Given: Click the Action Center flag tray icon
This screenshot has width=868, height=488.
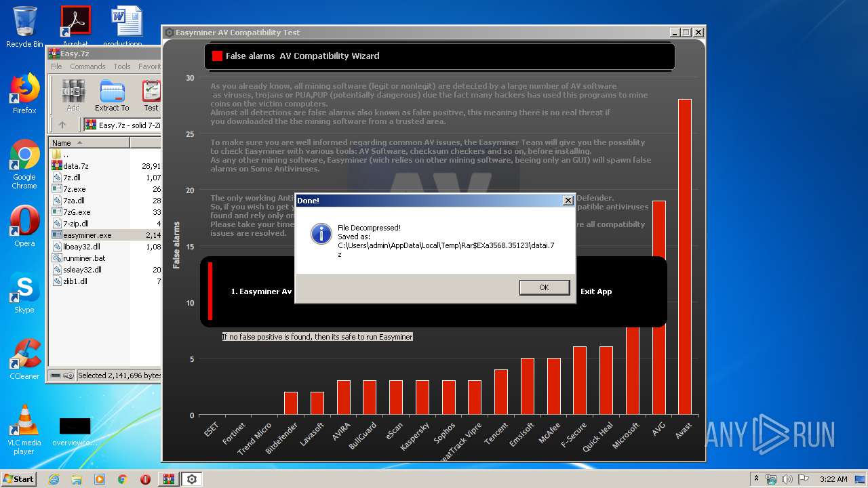Looking at the screenshot, I should pos(802,479).
